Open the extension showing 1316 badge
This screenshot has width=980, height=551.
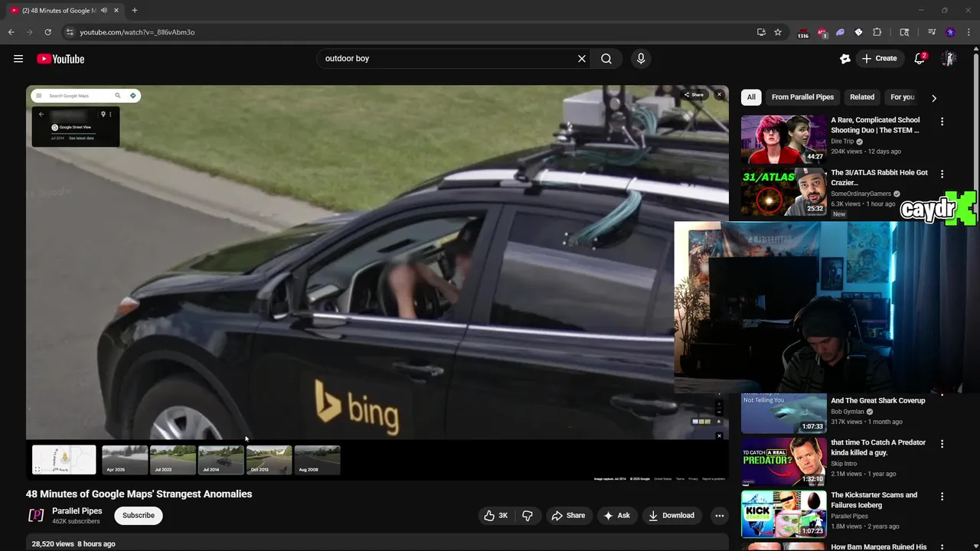click(802, 33)
